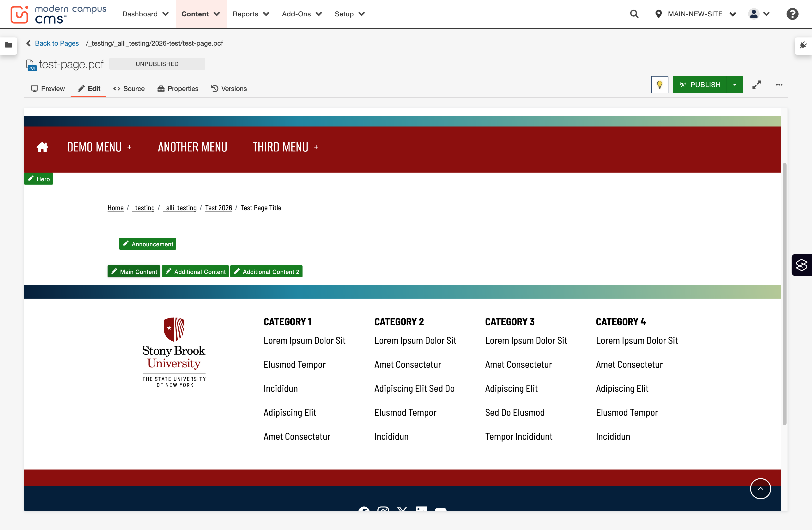Click the Stony Brook University footer logo
The height and width of the screenshot is (530, 812).
click(x=174, y=352)
